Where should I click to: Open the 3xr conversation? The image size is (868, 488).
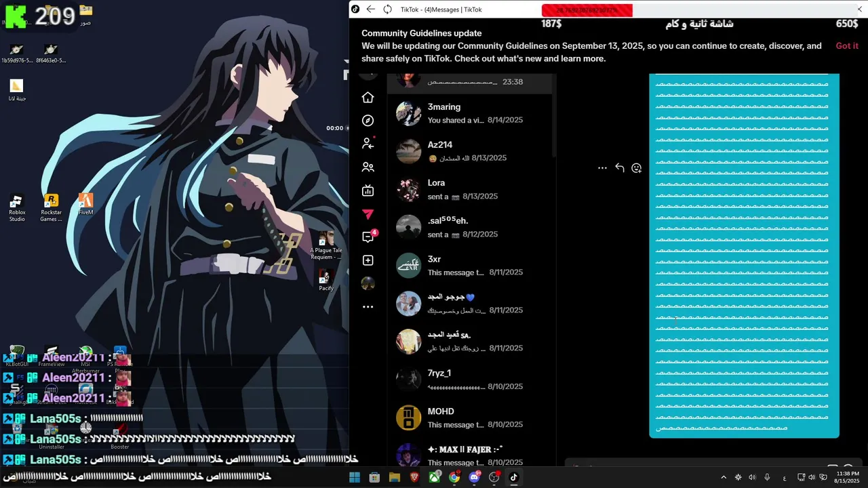[470, 266]
